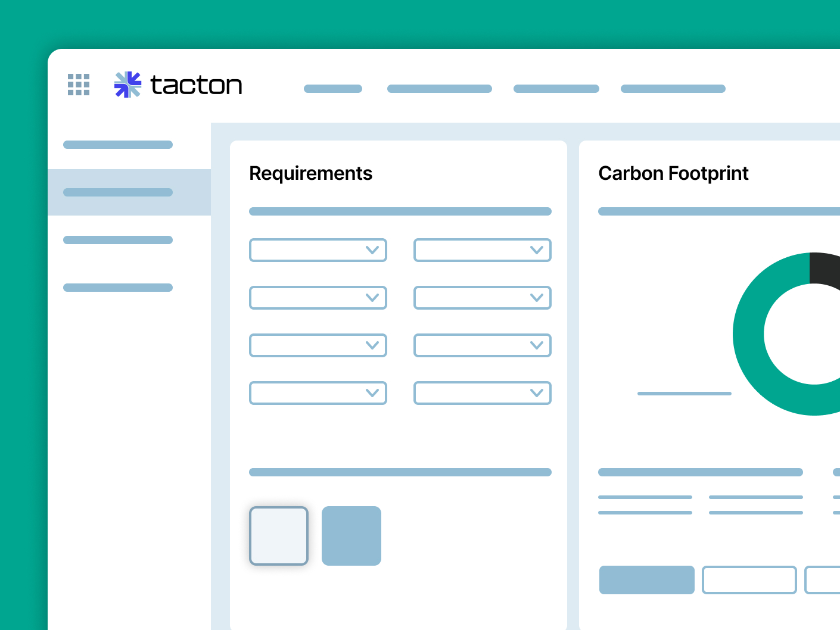Select the first sidebar navigation item

click(118, 145)
